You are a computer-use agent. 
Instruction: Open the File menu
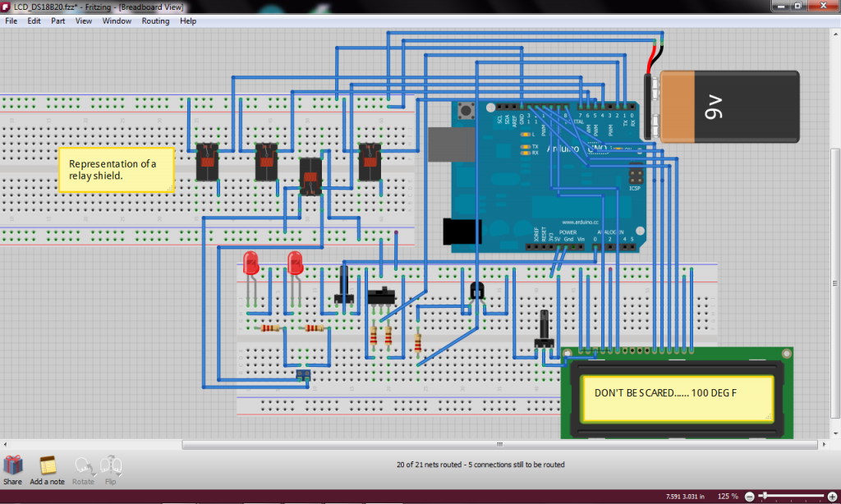11,21
